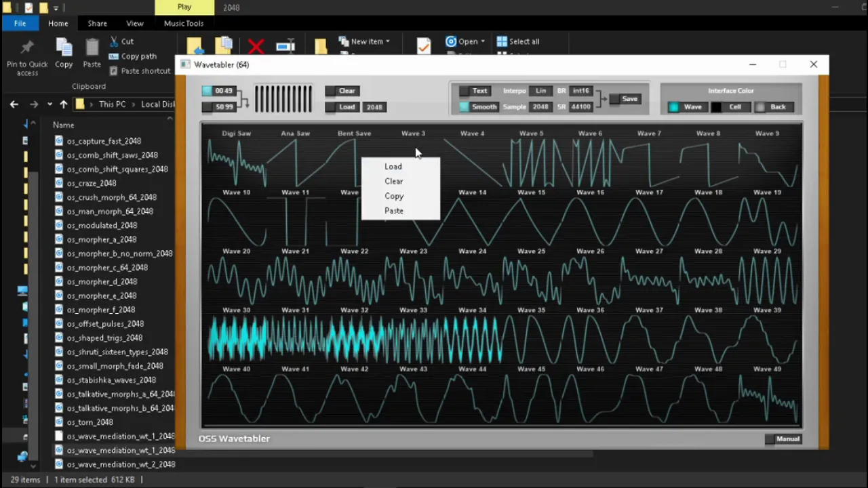Open the 2048 selector next to Load

point(374,107)
